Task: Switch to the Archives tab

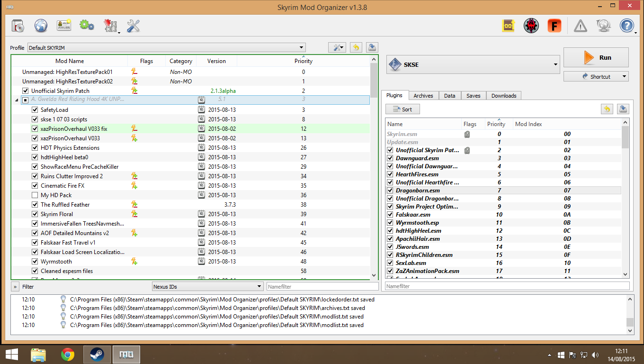Action: [423, 96]
